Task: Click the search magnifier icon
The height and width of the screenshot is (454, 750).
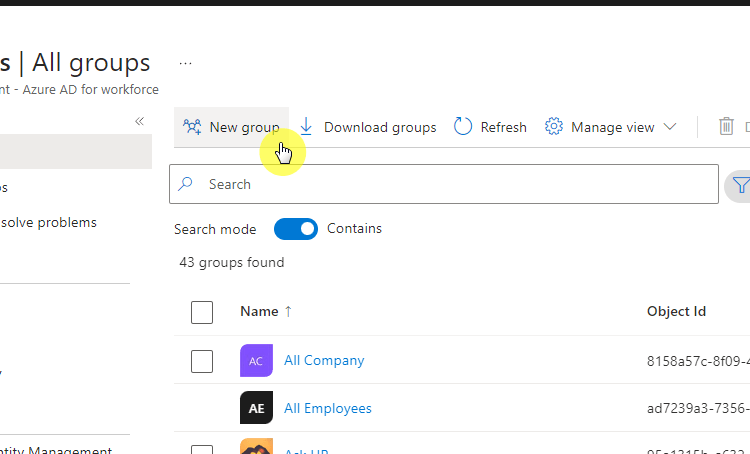Action: point(185,184)
